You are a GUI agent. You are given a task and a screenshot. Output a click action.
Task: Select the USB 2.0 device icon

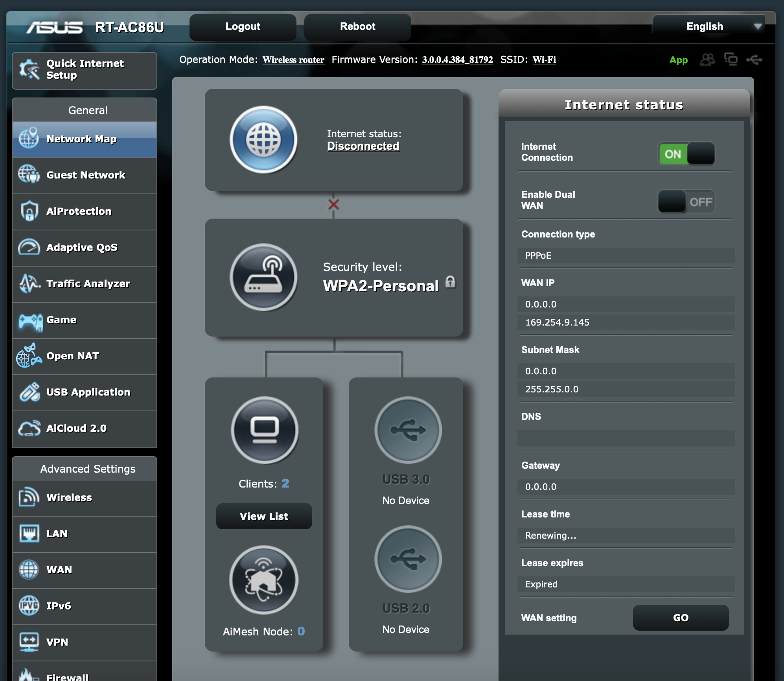click(408, 559)
